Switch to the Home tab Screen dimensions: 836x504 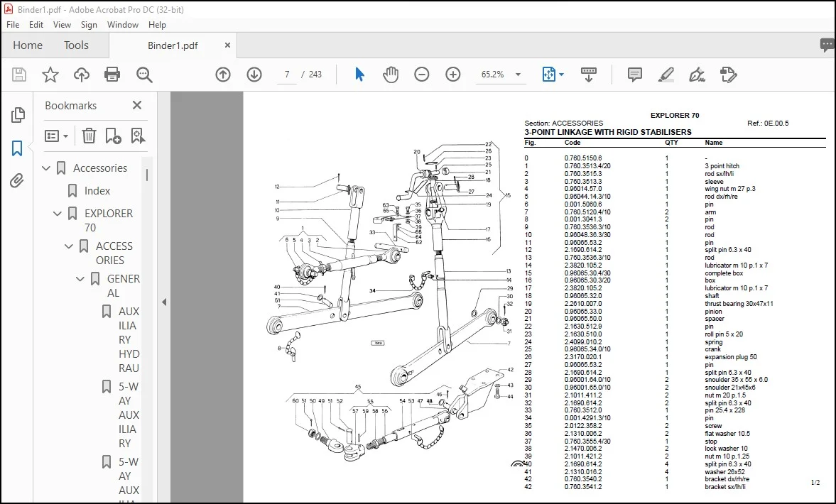click(28, 45)
